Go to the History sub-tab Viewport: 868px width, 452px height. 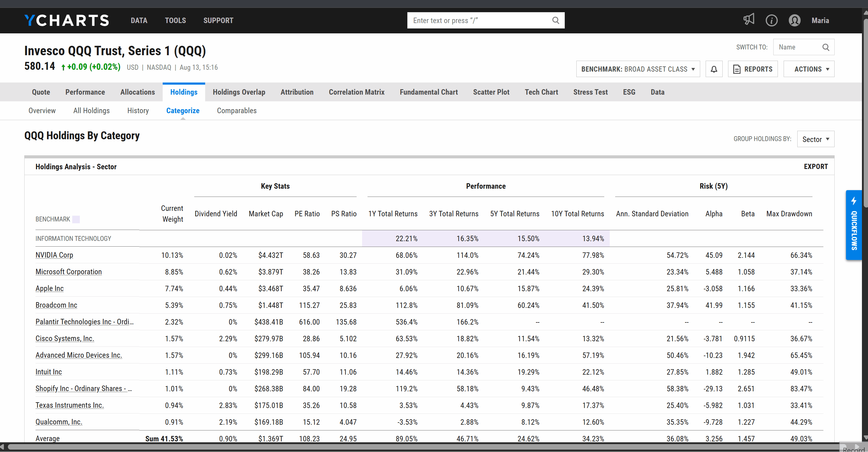pos(138,110)
